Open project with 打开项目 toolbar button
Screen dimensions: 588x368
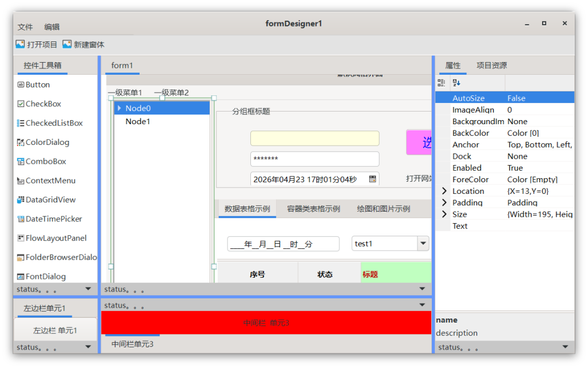point(37,44)
